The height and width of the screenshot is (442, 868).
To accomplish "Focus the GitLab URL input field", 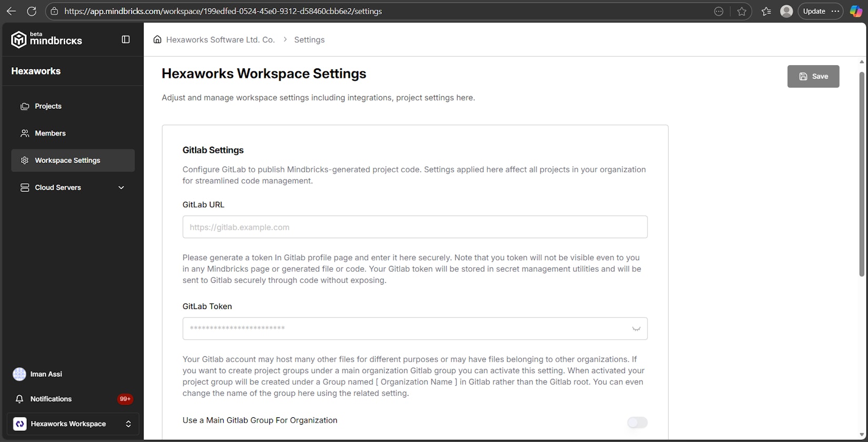I will click(415, 227).
